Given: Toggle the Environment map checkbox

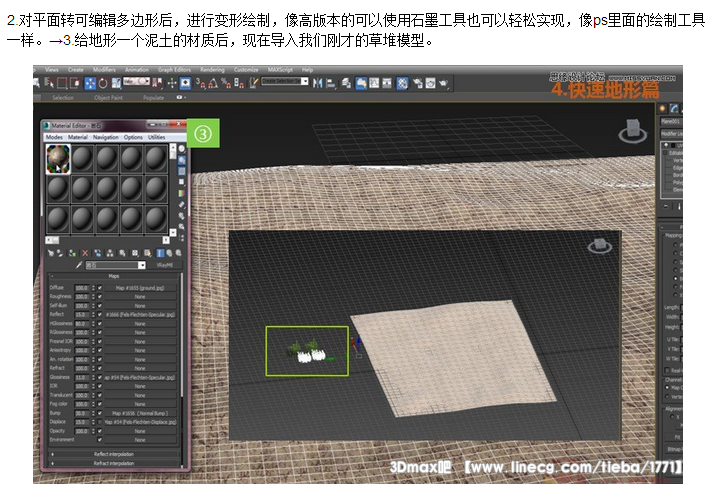Looking at the screenshot, I should pyautogui.click(x=99, y=440).
